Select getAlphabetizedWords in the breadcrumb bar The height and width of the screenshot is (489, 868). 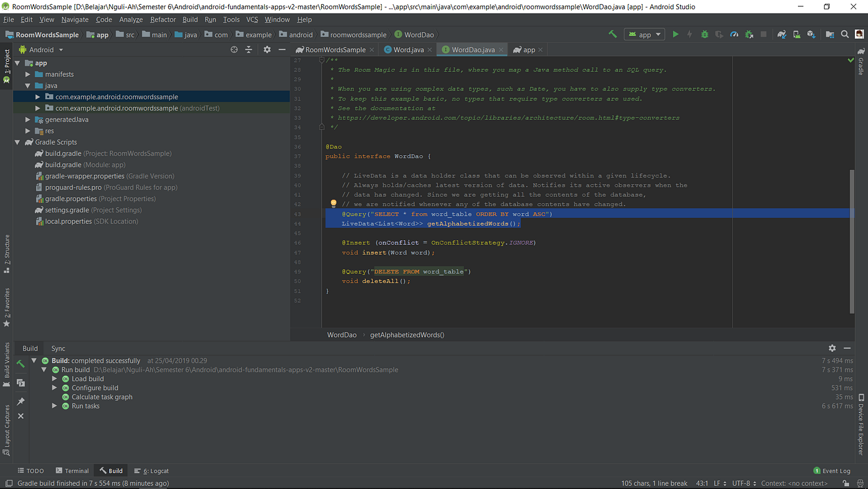(407, 334)
